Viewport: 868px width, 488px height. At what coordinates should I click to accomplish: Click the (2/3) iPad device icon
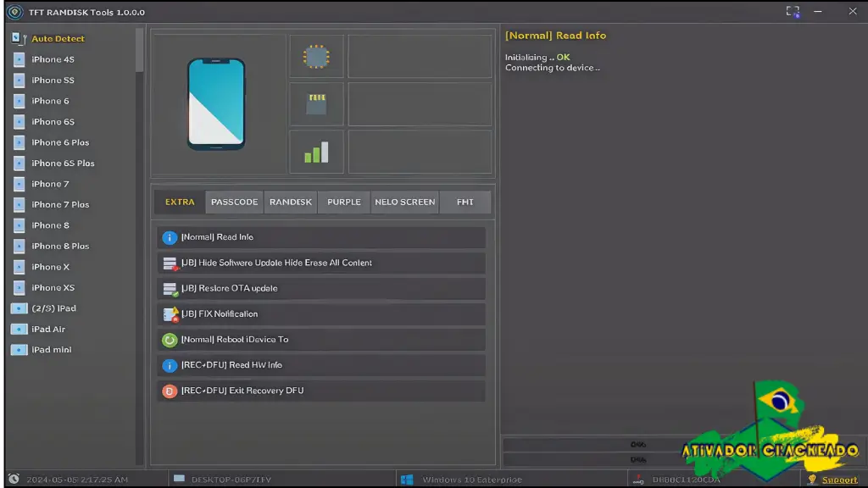pyautogui.click(x=19, y=308)
